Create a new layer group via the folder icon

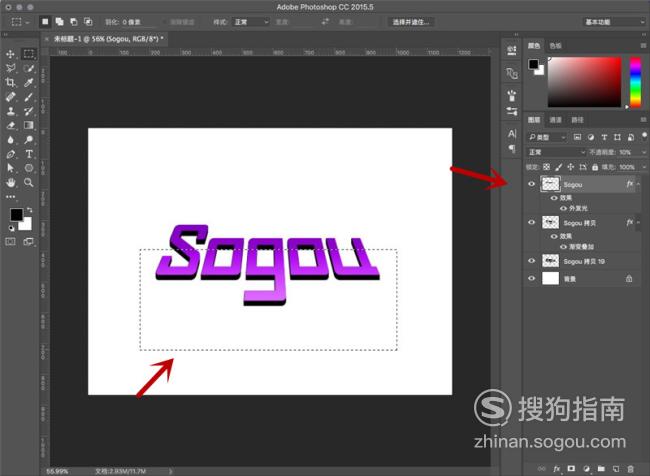[x=601, y=469]
